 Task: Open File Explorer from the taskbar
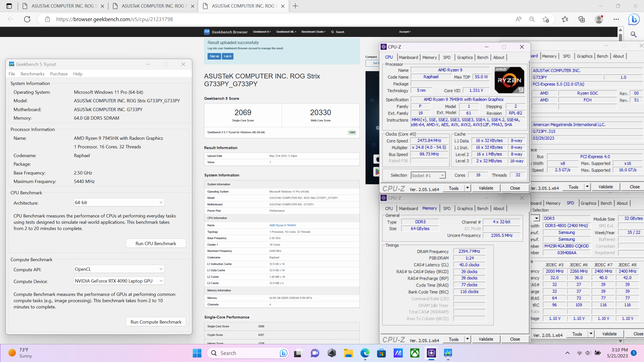[348, 353]
